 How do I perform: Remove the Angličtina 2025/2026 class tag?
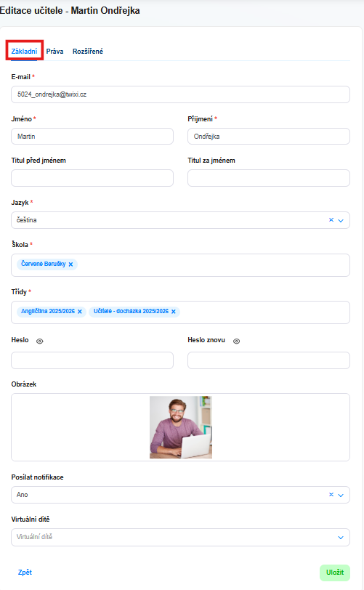coord(80,312)
